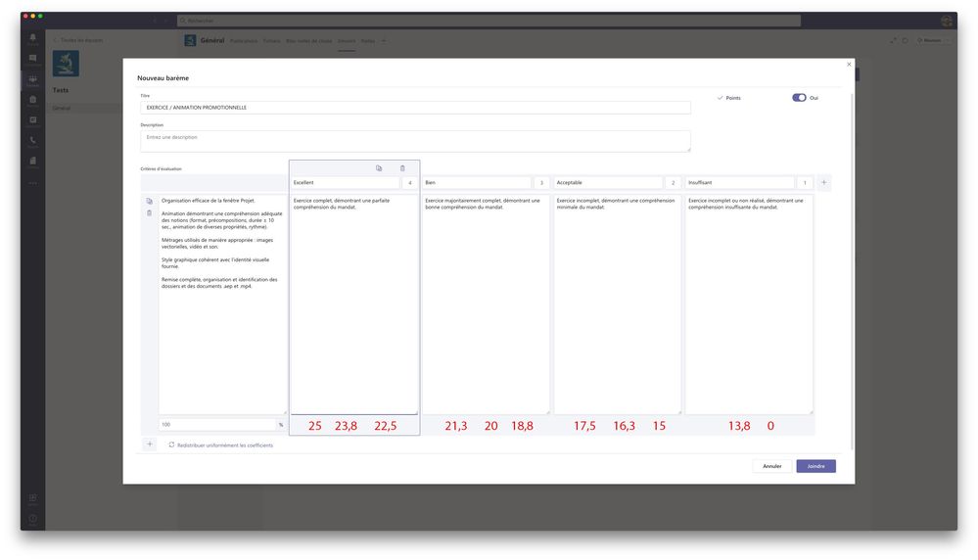Viewport: 978px width, 560px height.
Task: Add a new tab with plus
Action: click(384, 41)
